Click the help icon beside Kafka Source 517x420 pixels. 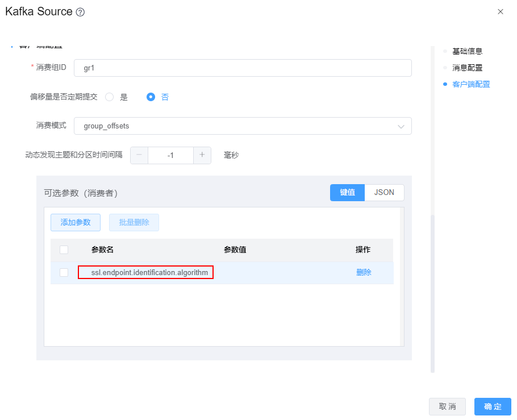click(80, 12)
